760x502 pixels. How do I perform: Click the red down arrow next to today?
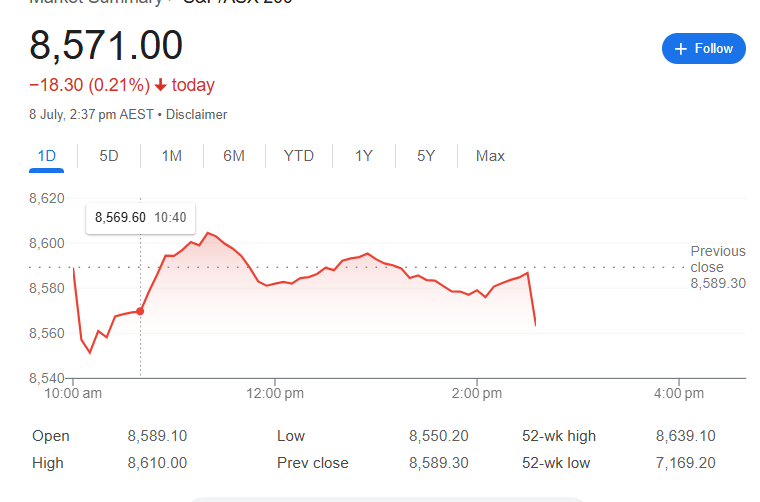tap(160, 86)
